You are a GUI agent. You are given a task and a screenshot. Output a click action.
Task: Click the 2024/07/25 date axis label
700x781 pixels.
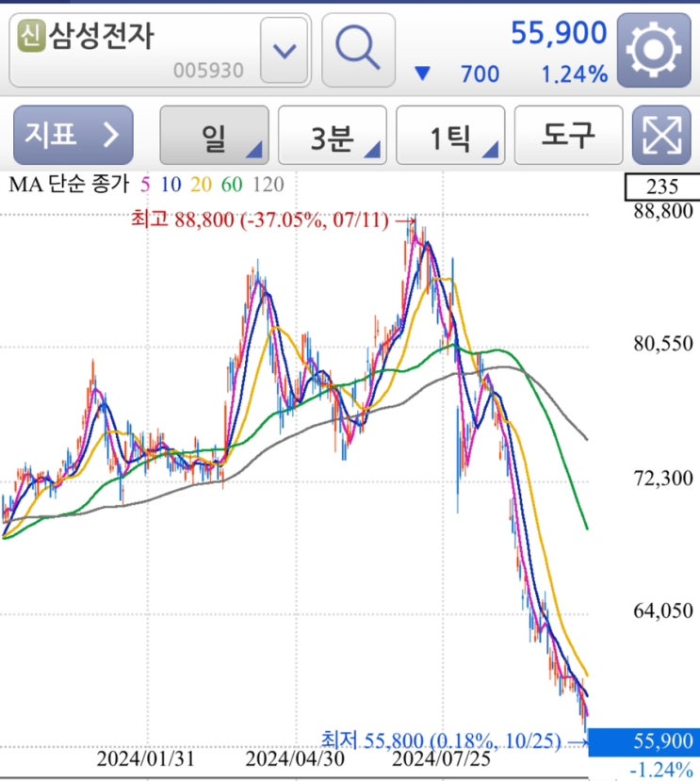click(442, 759)
